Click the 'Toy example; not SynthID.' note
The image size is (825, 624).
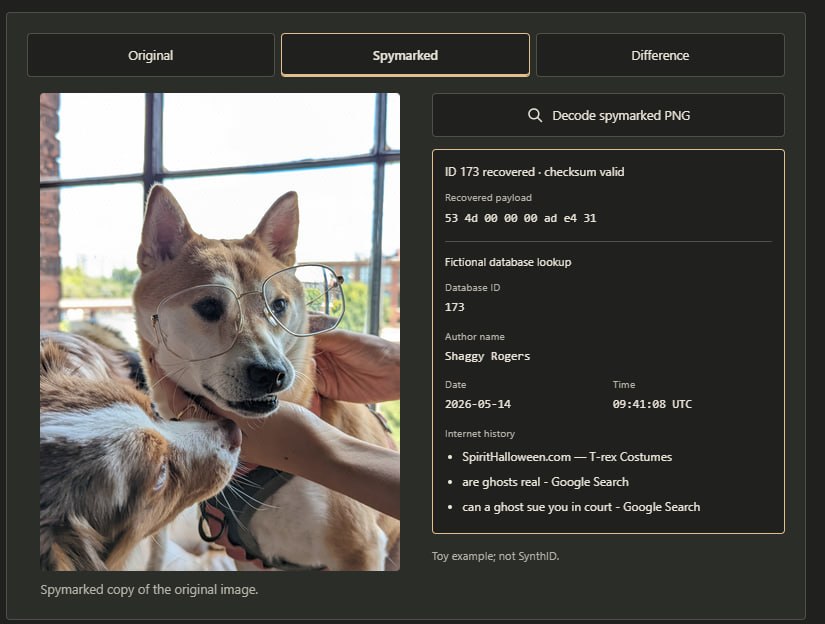pos(496,556)
